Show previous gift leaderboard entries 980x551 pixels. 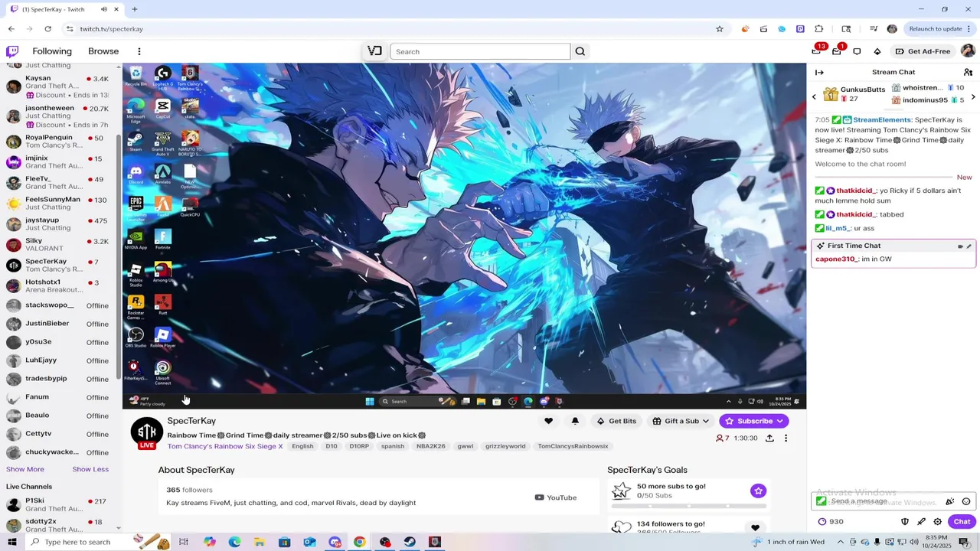[x=814, y=96]
